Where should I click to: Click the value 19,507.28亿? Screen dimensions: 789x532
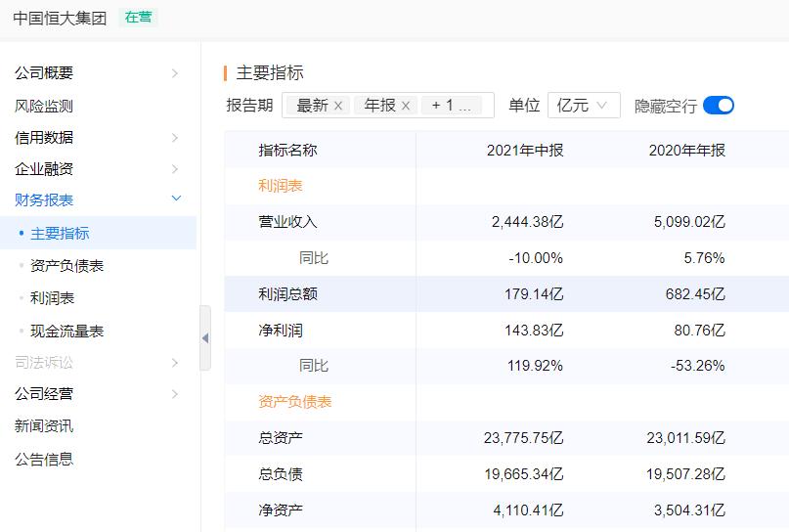point(685,473)
